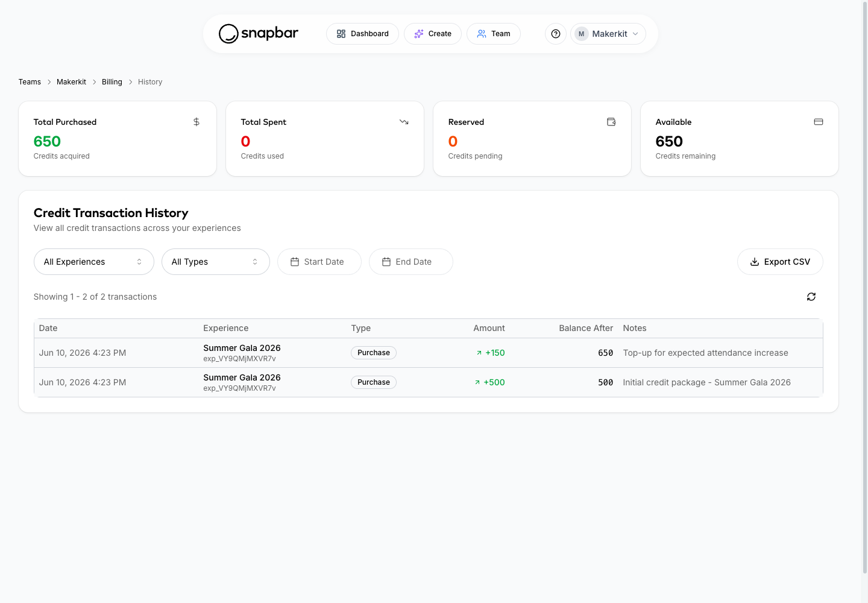The image size is (868, 603).
Task: Click the Snapbar logo
Action: (258, 34)
